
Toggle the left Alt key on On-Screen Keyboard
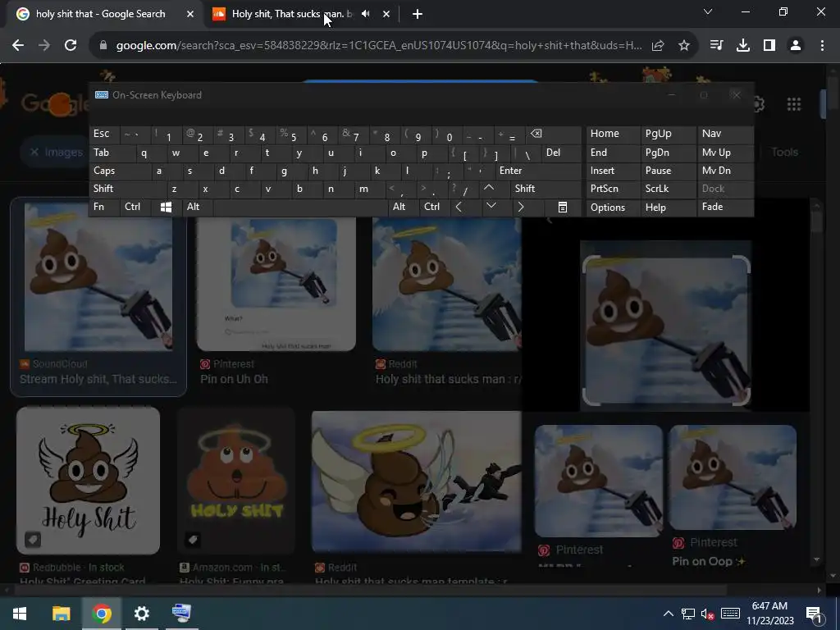pos(197,207)
